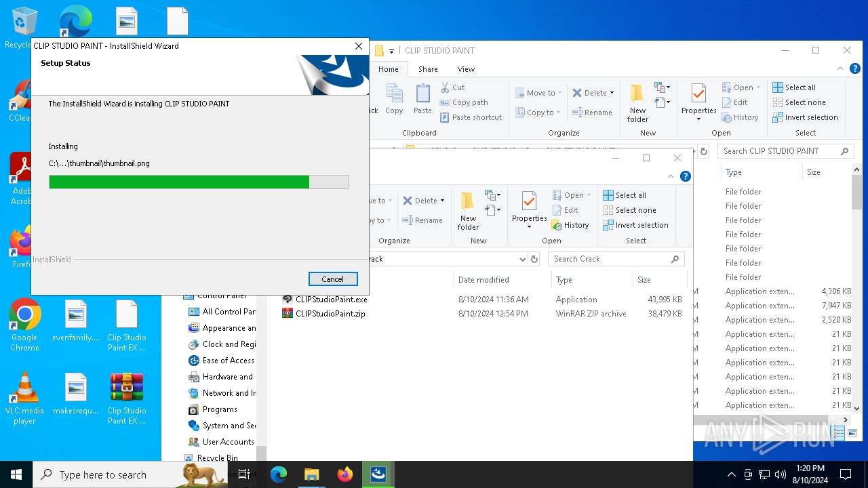Sort by the Date modified column

coord(502,280)
